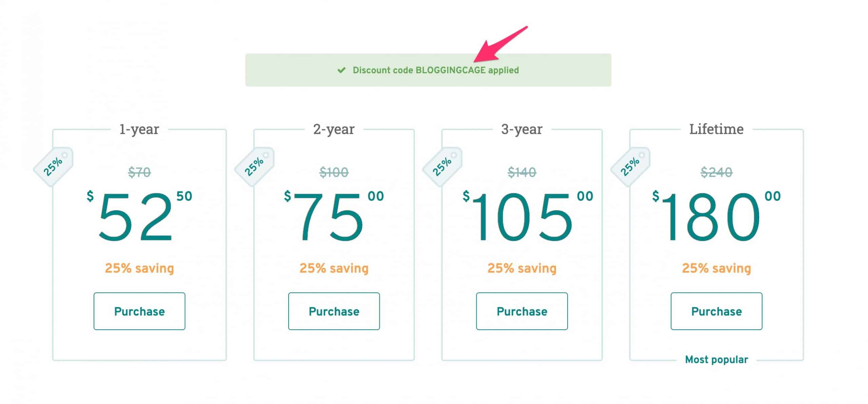The height and width of the screenshot is (404, 868).
Task: Click the crossed-out $70 original price
Action: (139, 172)
